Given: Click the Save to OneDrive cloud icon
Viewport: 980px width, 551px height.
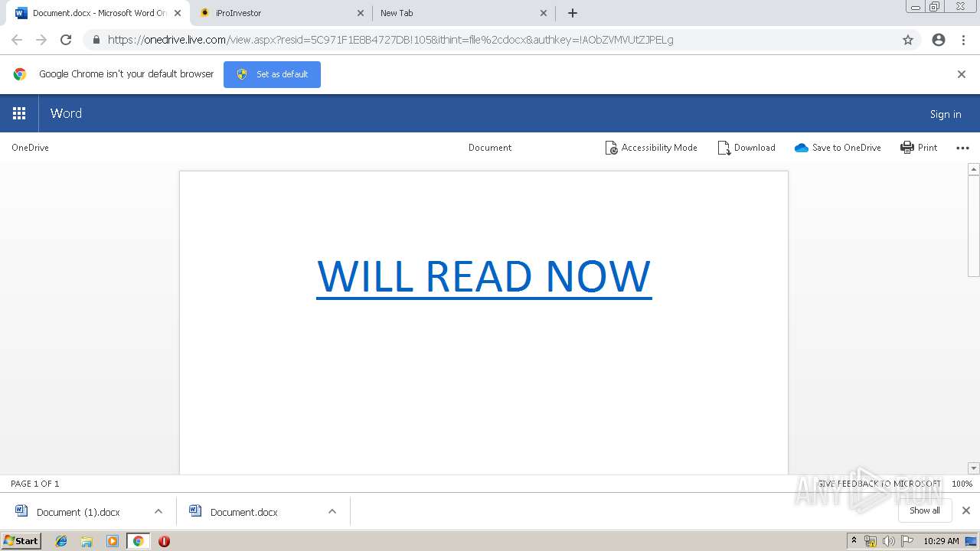Looking at the screenshot, I should 801,148.
